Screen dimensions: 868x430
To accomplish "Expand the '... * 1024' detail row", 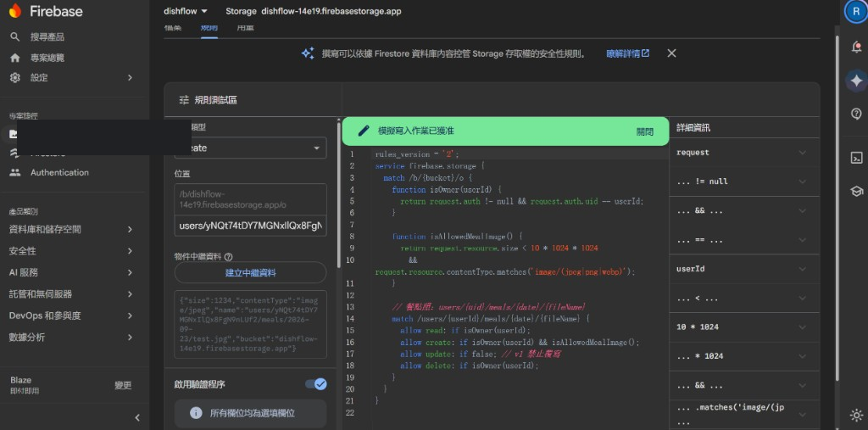I will tap(744, 355).
